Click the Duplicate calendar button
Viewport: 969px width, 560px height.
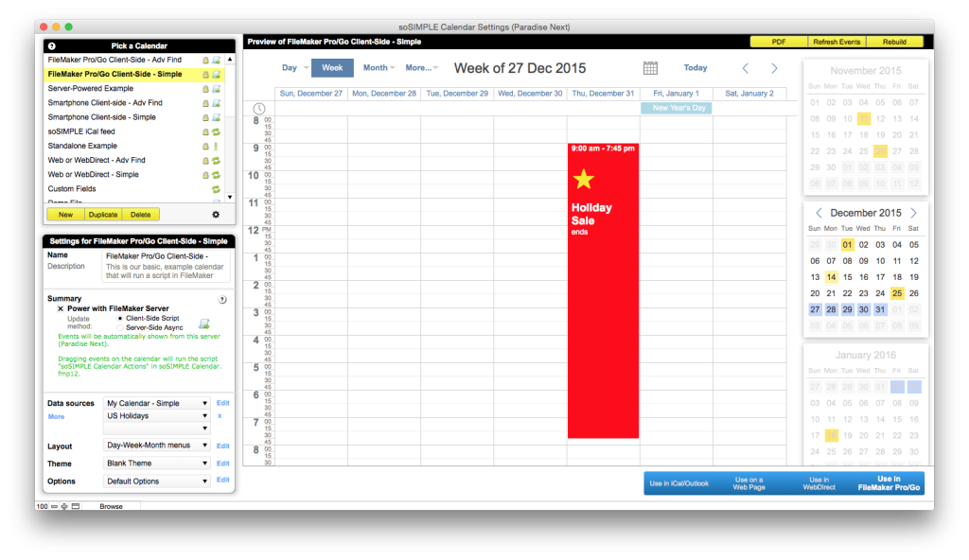click(x=103, y=215)
